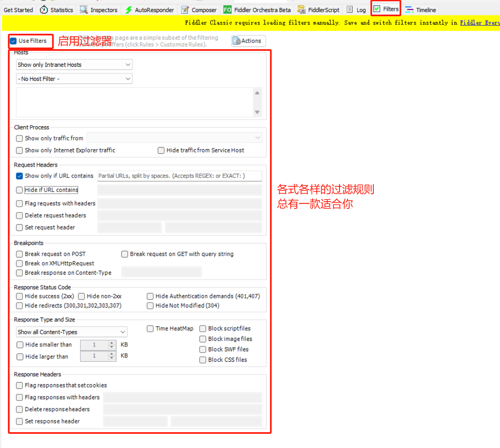The height and width of the screenshot is (448, 500).
Task: Open the Inspectors tab
Action: coord(99,10)
